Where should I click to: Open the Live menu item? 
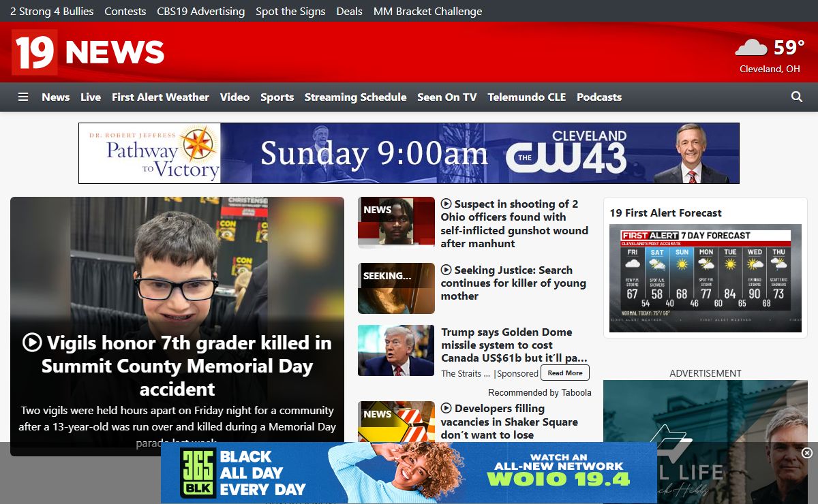(91, 97)
